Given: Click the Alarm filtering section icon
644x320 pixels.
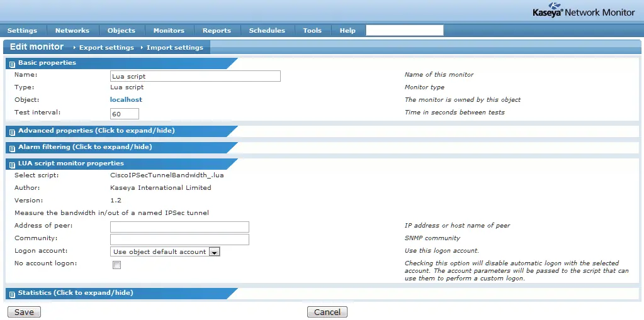Looking at the screenshot, I should (x=12, y=148).
